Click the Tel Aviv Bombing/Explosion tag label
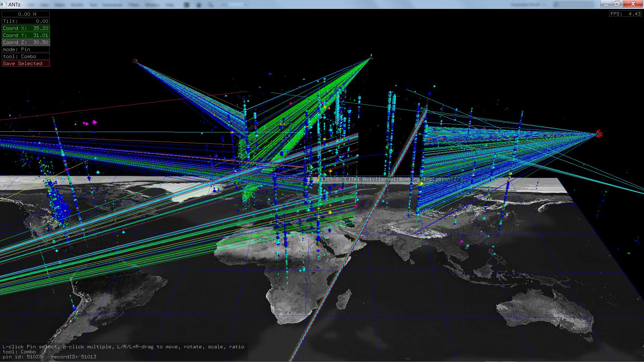The image size is (644, 362). coord(390,179)
